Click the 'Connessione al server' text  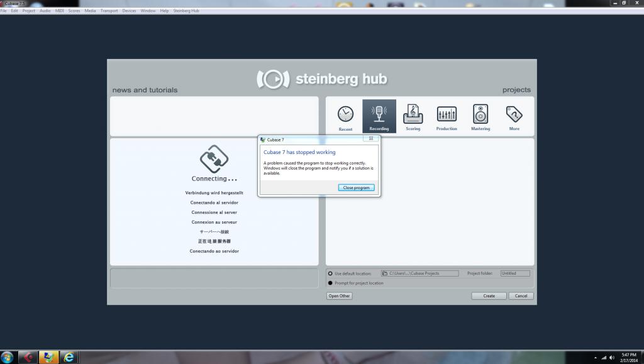(x=214, y=212)
